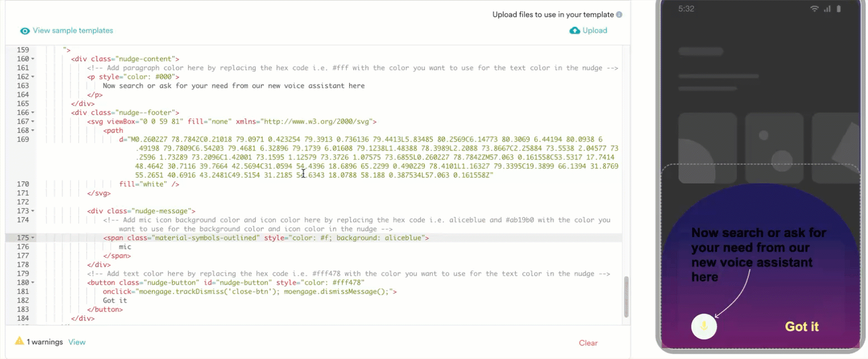Image resolution: width=868 pixels, height=359 pixels.
Task: Collapse the nudge-content div at line 160
Action: [x=32, y=59]
